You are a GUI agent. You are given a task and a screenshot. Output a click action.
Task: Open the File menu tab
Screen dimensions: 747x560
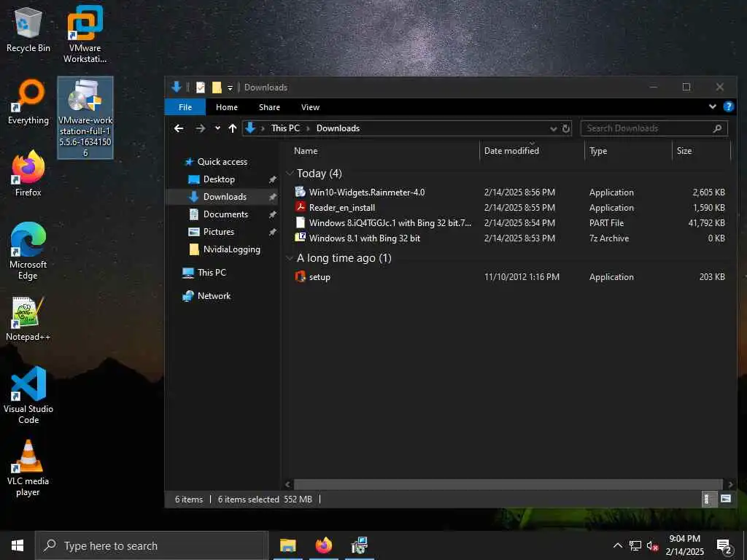(x=185, y=107)
